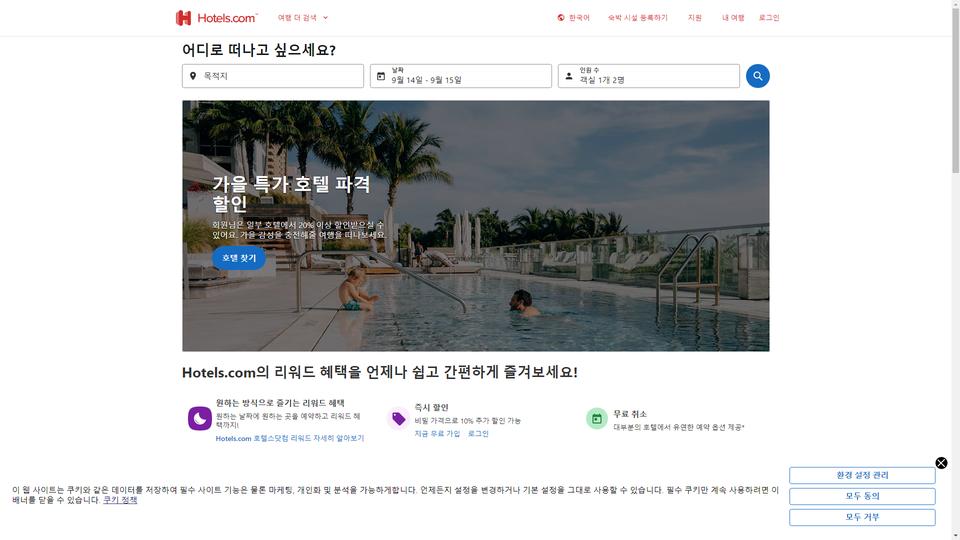Click the purple moon rewards icon
960x540 pixels.
[200, 418]
